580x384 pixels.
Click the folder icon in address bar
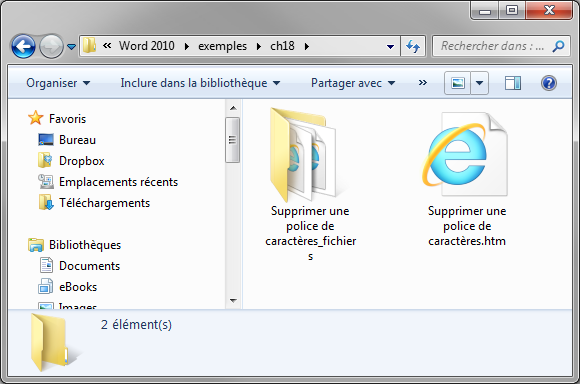(89, 46)
